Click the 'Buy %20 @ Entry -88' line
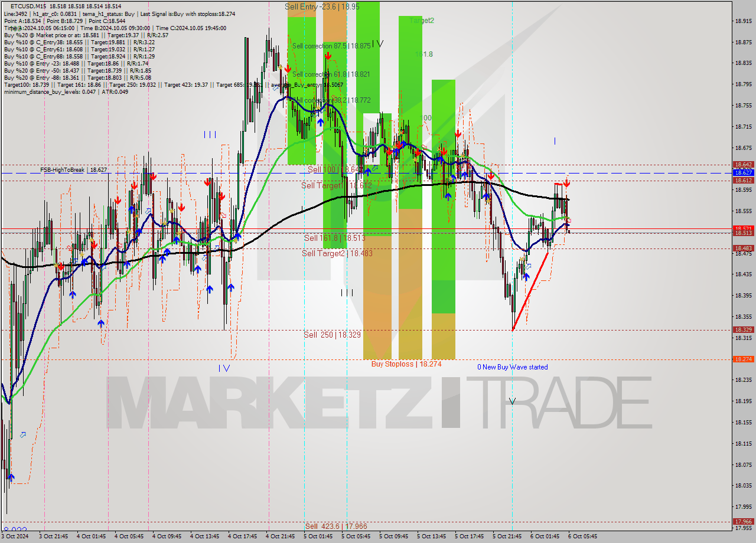Viewport: 756px width, 543px height. pyautogui.click(x=77, y=78)
